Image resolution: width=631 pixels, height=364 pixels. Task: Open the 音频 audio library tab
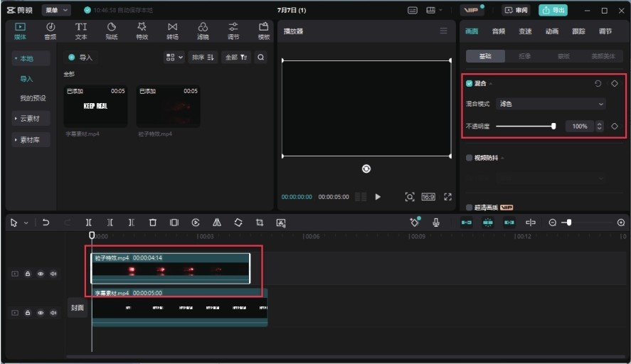click(x=51, y=31)
